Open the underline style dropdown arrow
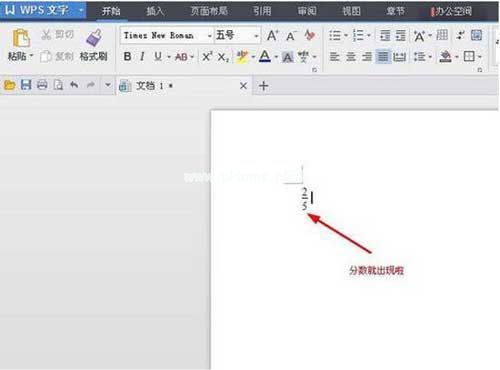The image size is (500, 370). (169, 57)
